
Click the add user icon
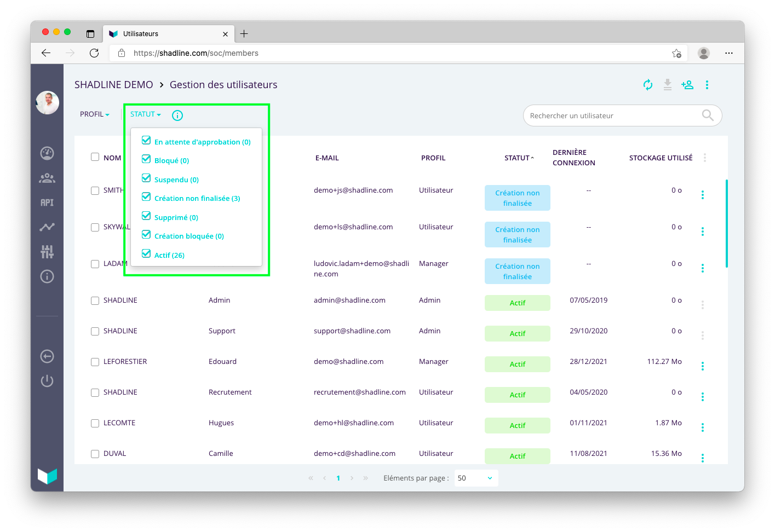[687, 85]
